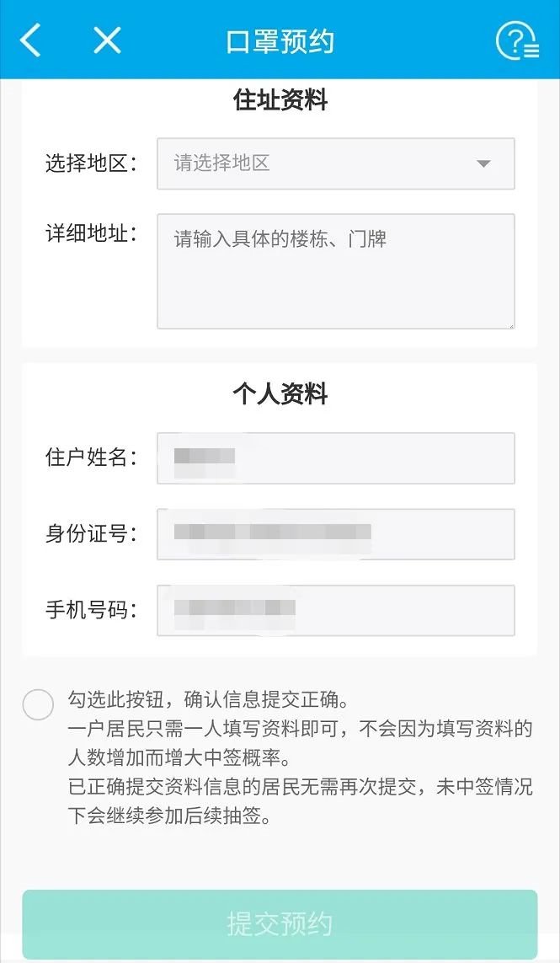Image resolution: width=560 pixels, height=963 pixels.
Task: Click the 详细地址 label
Action: pyautogui.click(x=89, y=233)
